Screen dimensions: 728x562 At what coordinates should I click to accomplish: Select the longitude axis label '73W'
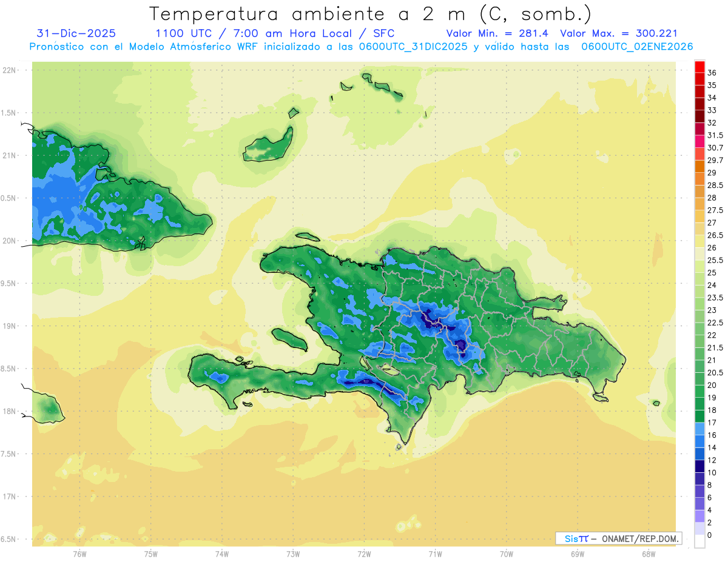293,554
